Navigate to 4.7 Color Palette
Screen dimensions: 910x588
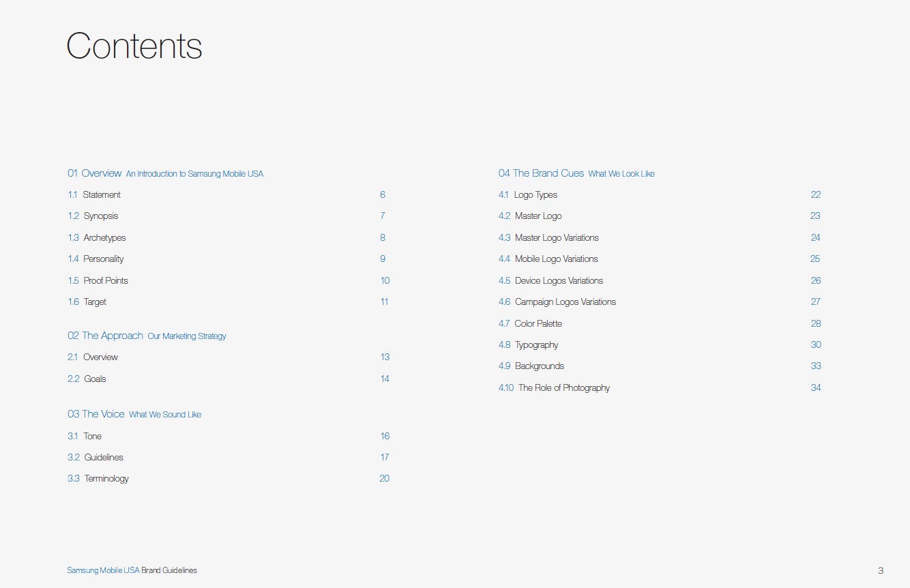point(538,323)
